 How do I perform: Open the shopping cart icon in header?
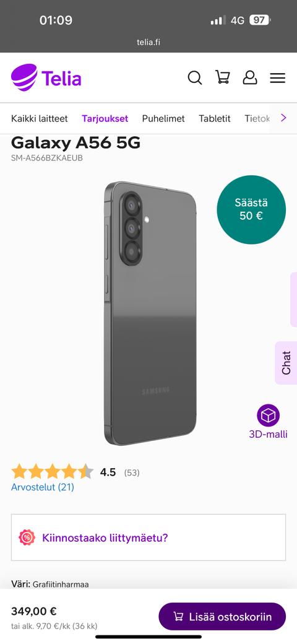[x=222, y=77]
